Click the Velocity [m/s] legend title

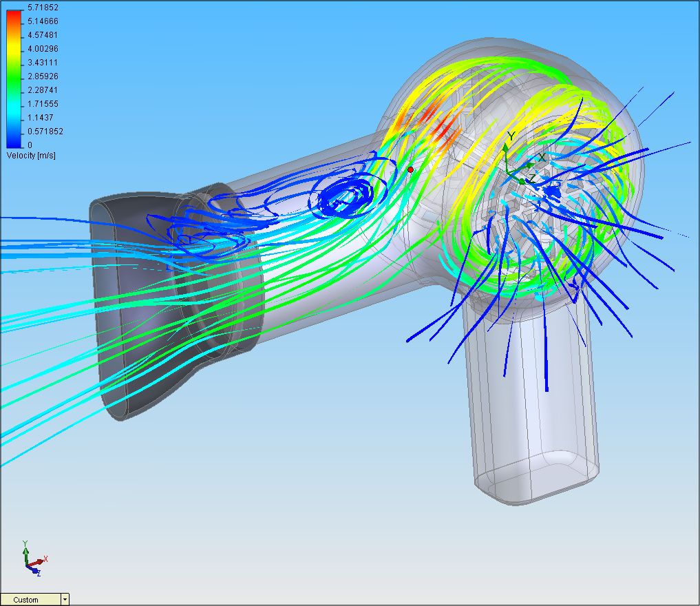[31, 156]
